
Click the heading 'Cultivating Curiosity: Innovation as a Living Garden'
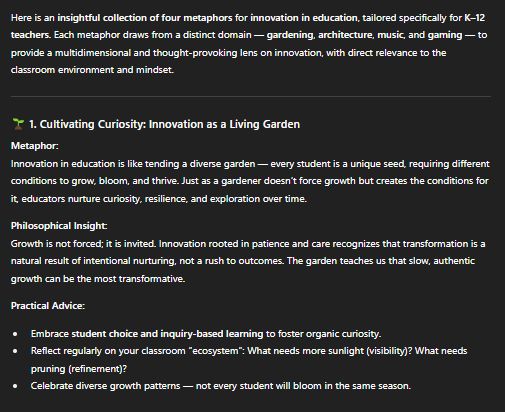(x=170, y=124)
